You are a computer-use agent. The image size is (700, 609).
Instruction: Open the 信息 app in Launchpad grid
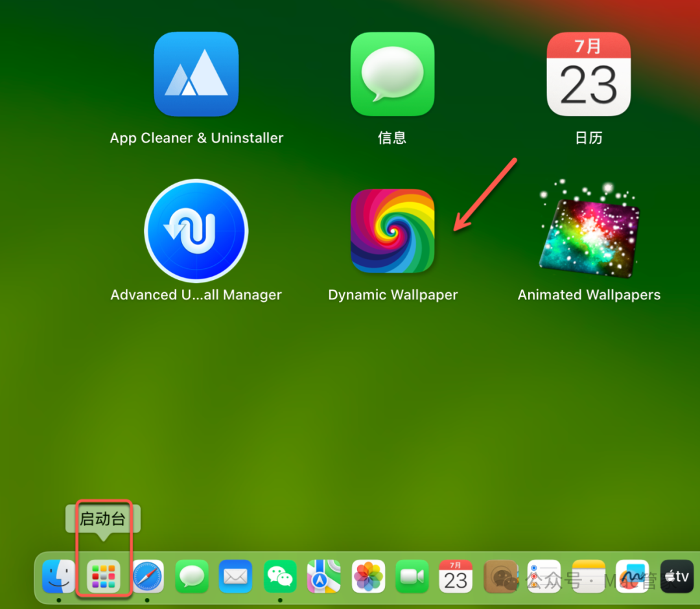[x=392, y=74]
